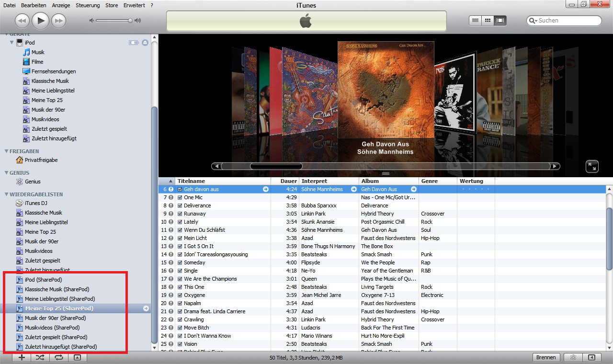Uncheck the song Someday
Viewport: 613px width, 364px height.
coord(180,262)
